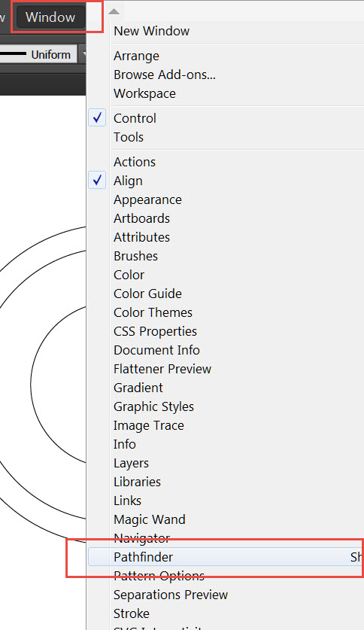This screenshot has width=364, height=630.
Task: Click the menu scroll-up arrow
Action: pyautogui.click(x=114, y=11)
